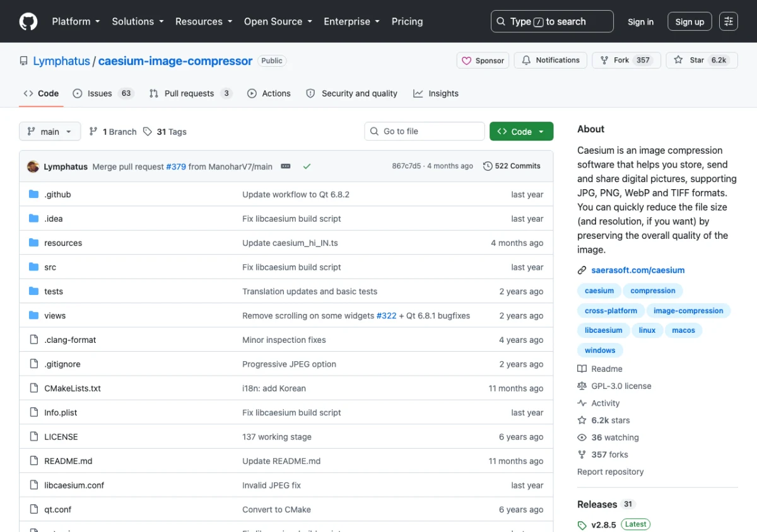Open issue #322 link in views row

[387, 316]
